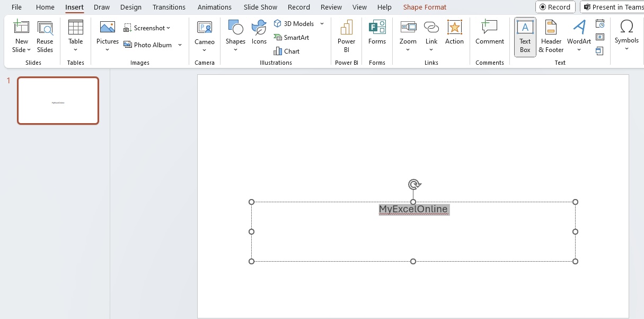This screenshot has height=319, width=644.
Task: Open Header & Footer settings
Action: click(x=551, y=37)
